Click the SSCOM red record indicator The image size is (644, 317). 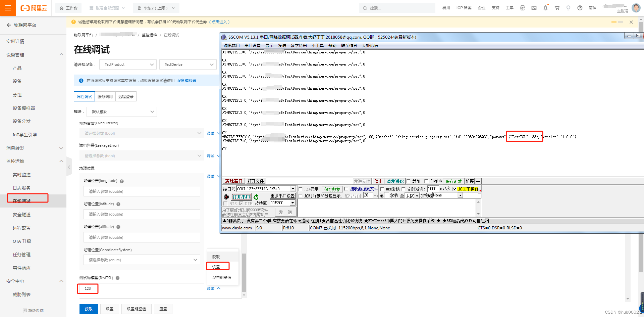pyautogui.click(x=226, y=197)
